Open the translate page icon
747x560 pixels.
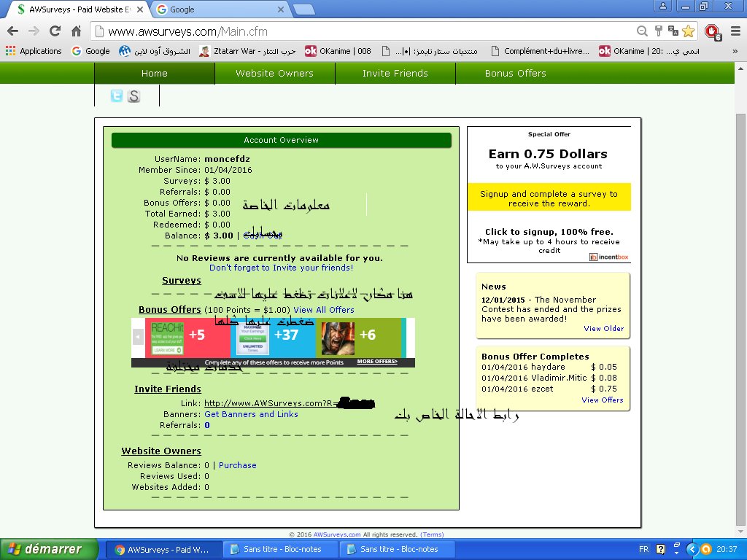pyautogui.click(x=673, y=31)
